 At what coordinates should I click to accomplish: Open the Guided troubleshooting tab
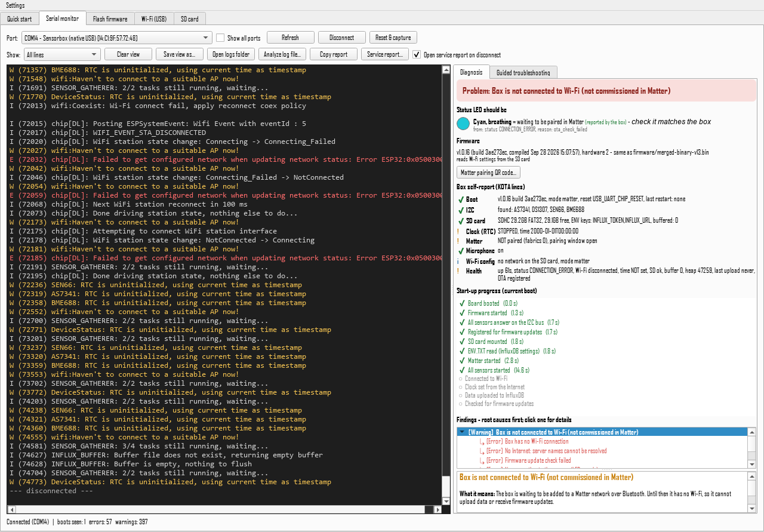tap(523, 72)
